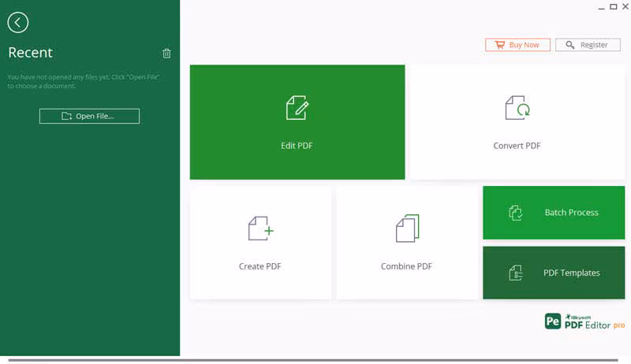
Task: Click the Register button
Action: pyautogui.click(x=588, y=45)
